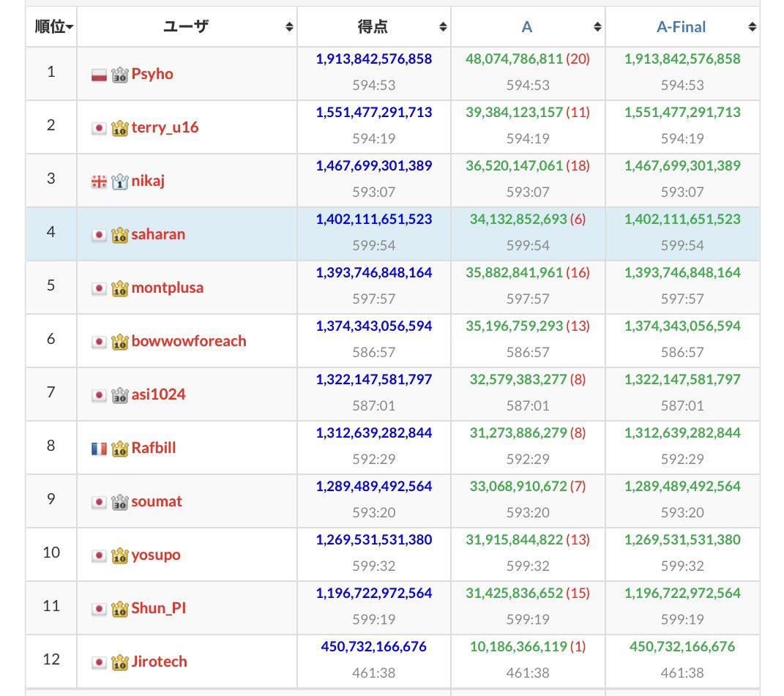This screenshot has height=696, width=784.
Task: Open A-Final header link
Action: pos(681,27)
